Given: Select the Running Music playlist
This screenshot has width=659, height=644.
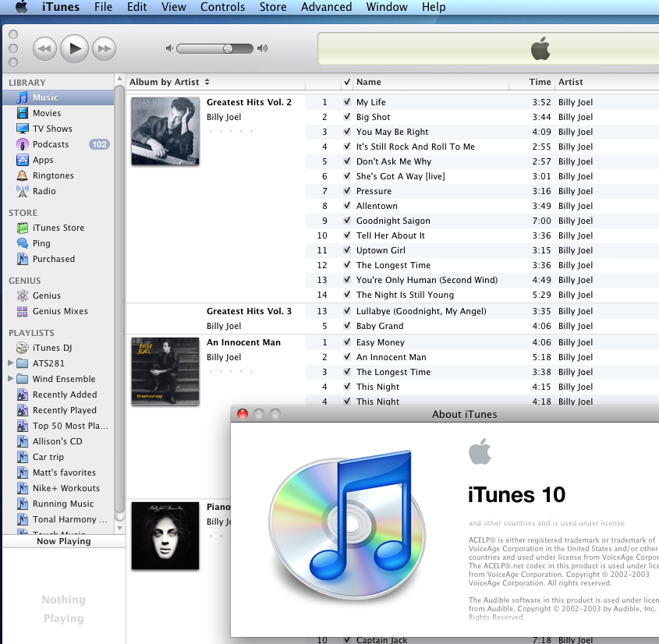Looking at the screenshot, I should [63, 503].
